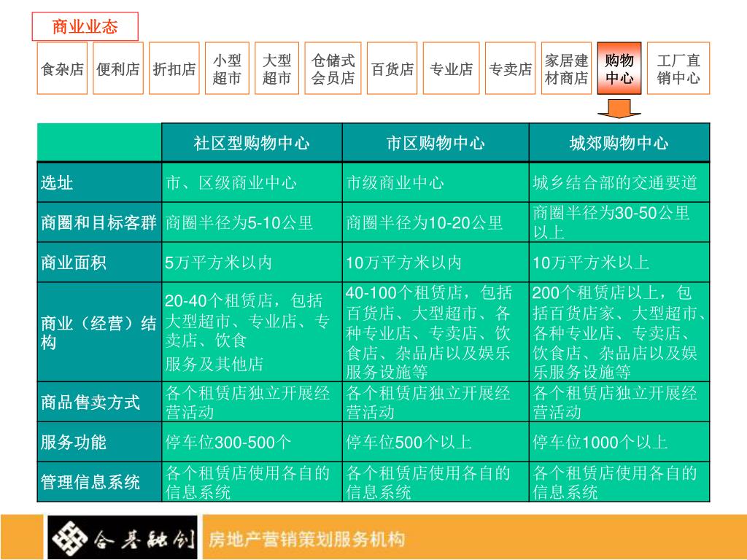The image size is (747, 560).
Task: Click the cell starting 200个租赁店以上
Action: tap(619, 332)
